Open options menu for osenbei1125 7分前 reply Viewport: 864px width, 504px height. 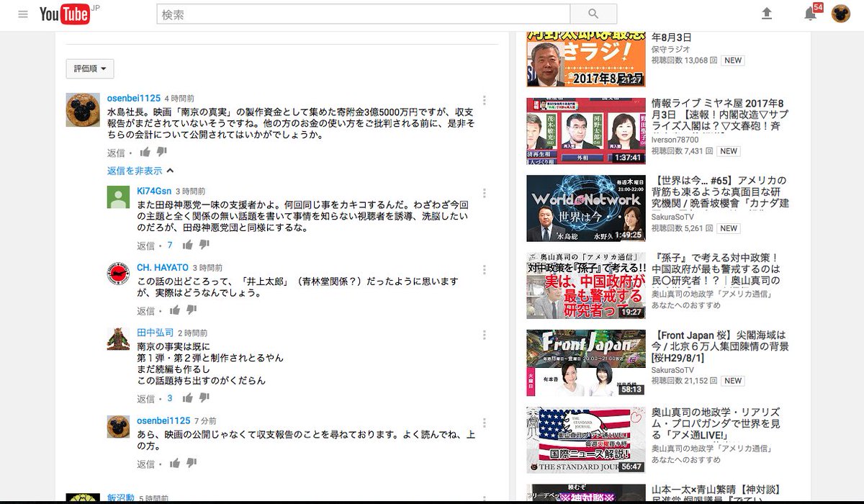(485, 422)
